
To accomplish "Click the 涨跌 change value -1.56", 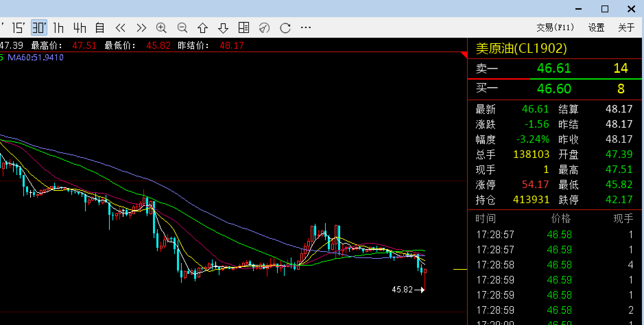I will pos(537,124).
